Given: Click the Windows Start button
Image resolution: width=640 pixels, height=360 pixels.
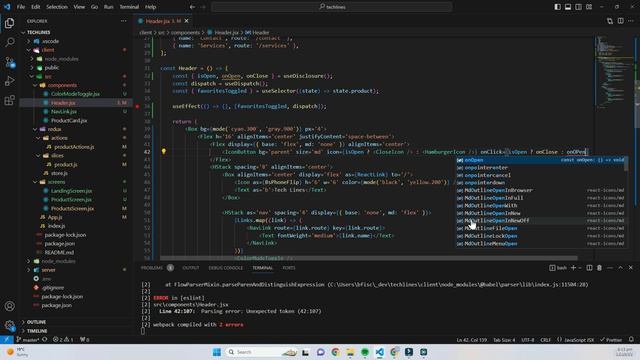Looking at the screenshot, I should coord(217,352).
